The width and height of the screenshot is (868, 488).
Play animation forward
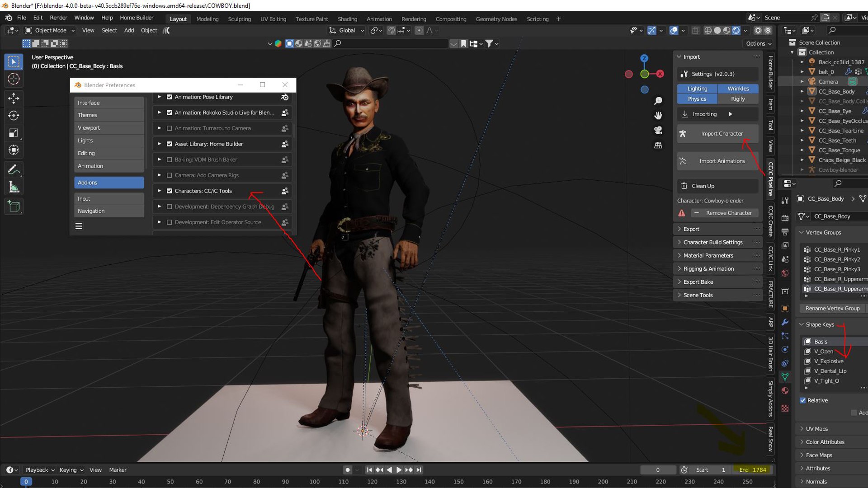[399, 470]
